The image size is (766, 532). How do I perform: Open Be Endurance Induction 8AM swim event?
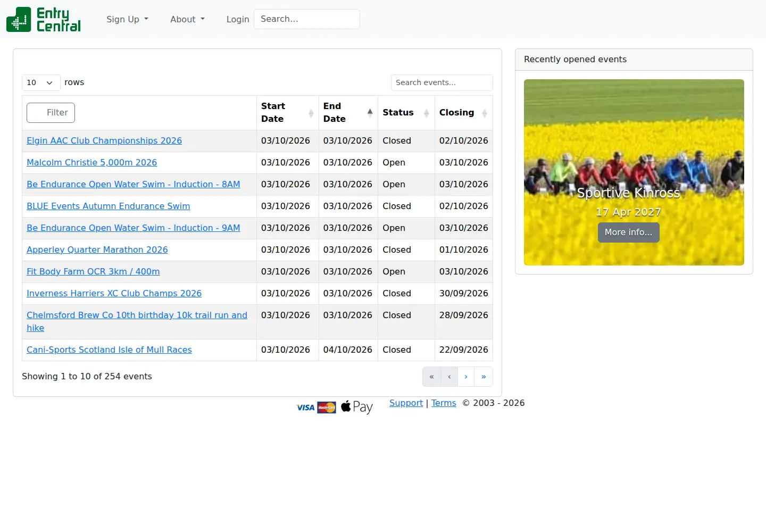click(x=134, y=184)
